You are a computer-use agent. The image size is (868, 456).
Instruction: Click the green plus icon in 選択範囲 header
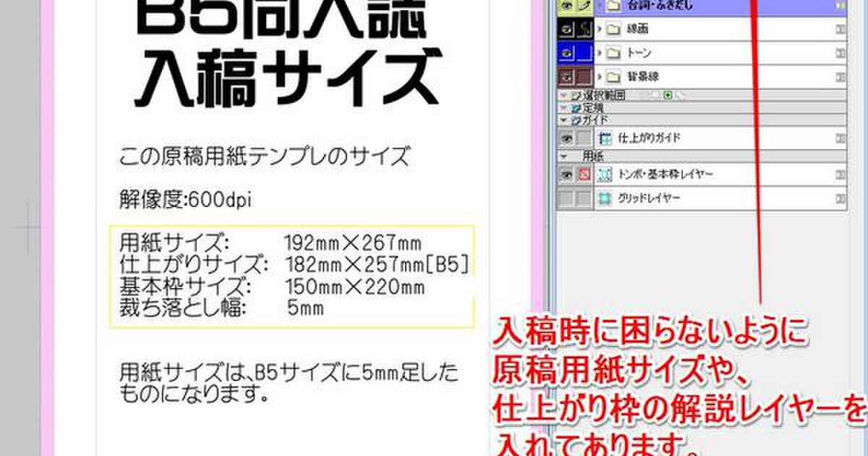(x=668, y=95)
